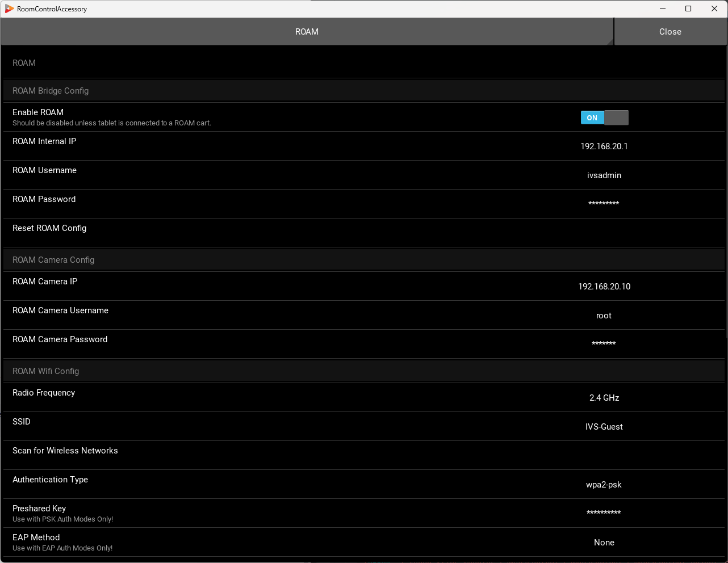Click the Close button in header
The image size is (728, 563).
tap(670, 32)
